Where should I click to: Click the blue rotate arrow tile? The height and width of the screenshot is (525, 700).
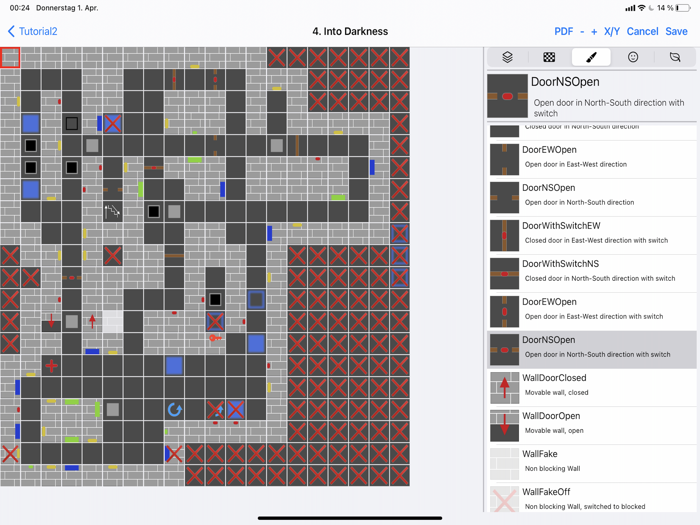(x=174, y=409)
